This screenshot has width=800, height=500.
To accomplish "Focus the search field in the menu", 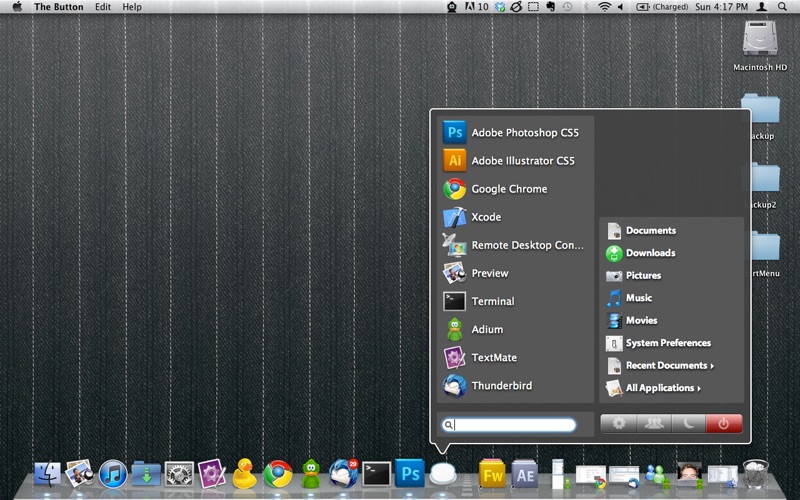I will click(509, 424).
